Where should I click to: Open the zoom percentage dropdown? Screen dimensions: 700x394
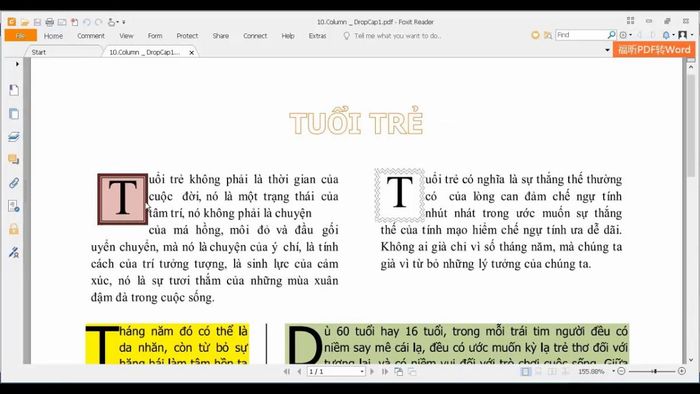coord(613,371)
